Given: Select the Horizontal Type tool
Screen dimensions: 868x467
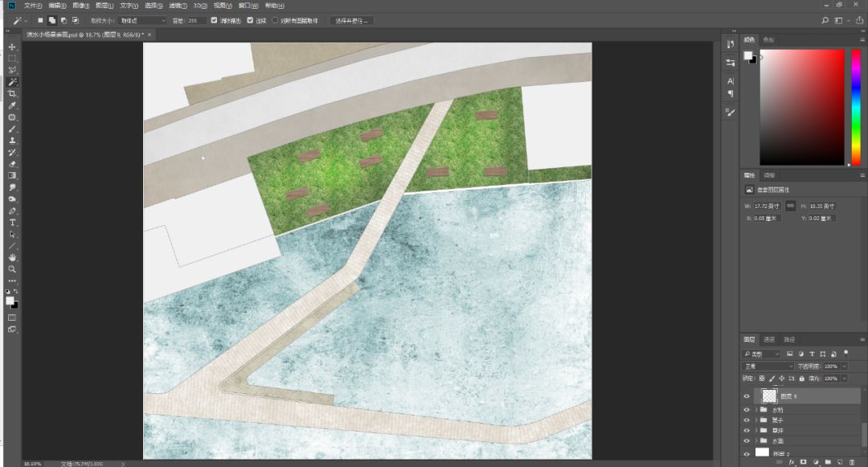Looking at the screenshot, I should (12, 223).
